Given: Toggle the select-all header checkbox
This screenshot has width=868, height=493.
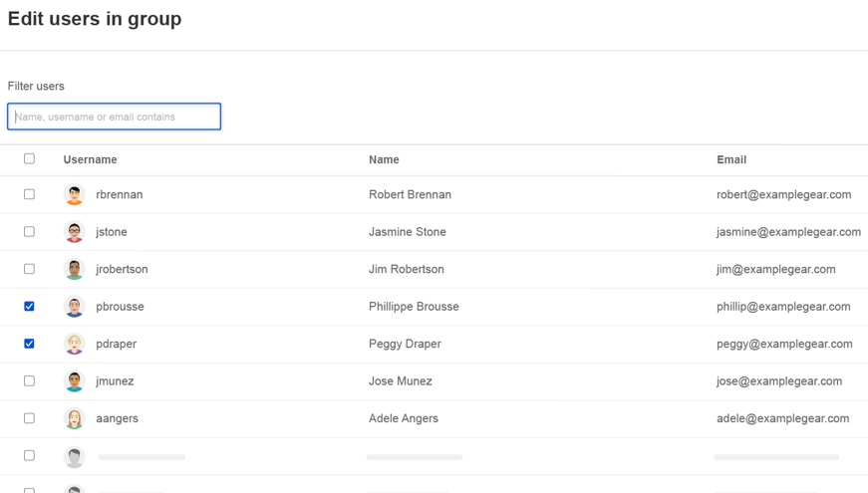Looking at the screenshot, I should click(x=29, y=158).
